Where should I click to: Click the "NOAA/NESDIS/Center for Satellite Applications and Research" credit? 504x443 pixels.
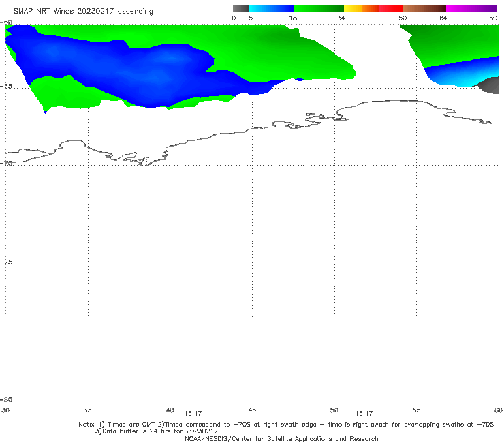point(281,438)
